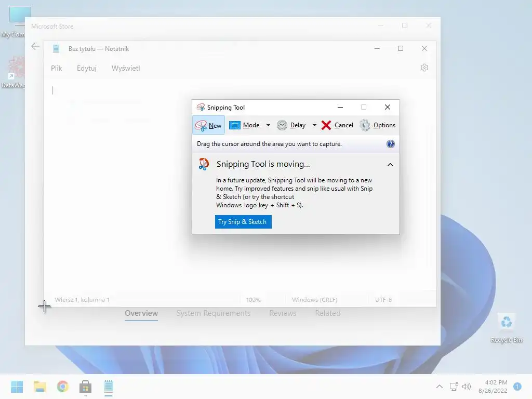The height and width of the screenshot is (399, 532).
Task: Switch to the Reviews tab
Action: tap(283, 313)
